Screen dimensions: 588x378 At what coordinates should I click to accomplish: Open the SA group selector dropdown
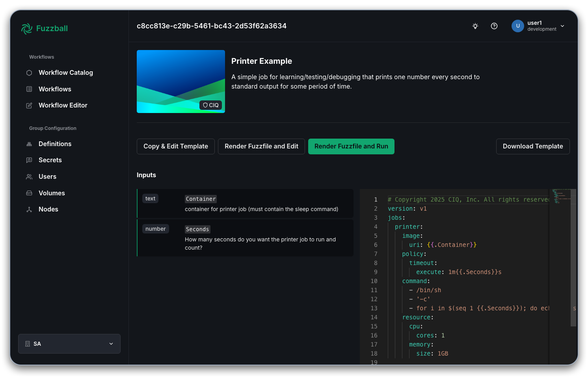point(69,344)
